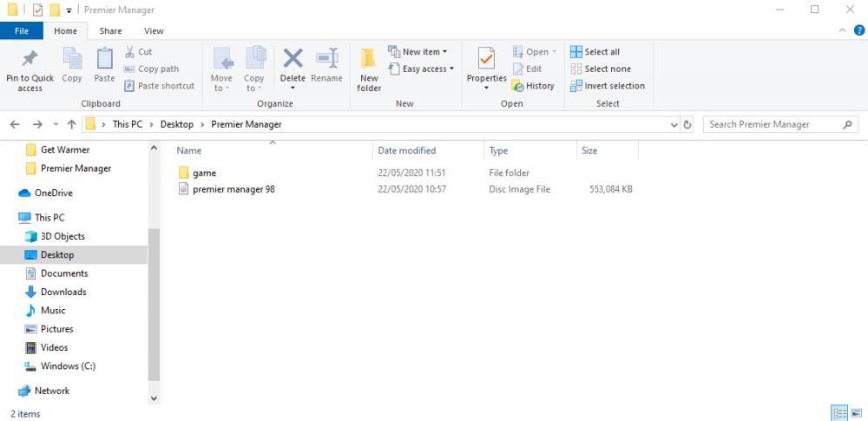Click Paste shortcut

[159, 86]
